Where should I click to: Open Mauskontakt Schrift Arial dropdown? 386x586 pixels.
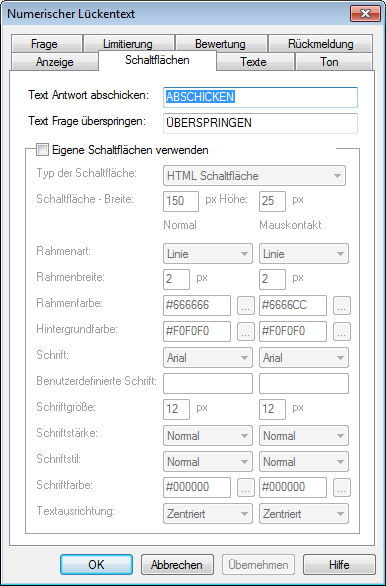[304, 358]
